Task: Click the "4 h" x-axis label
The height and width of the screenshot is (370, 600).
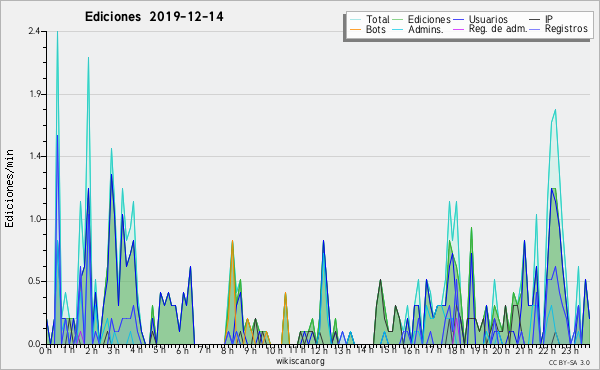Action: (x=137, y=350)
